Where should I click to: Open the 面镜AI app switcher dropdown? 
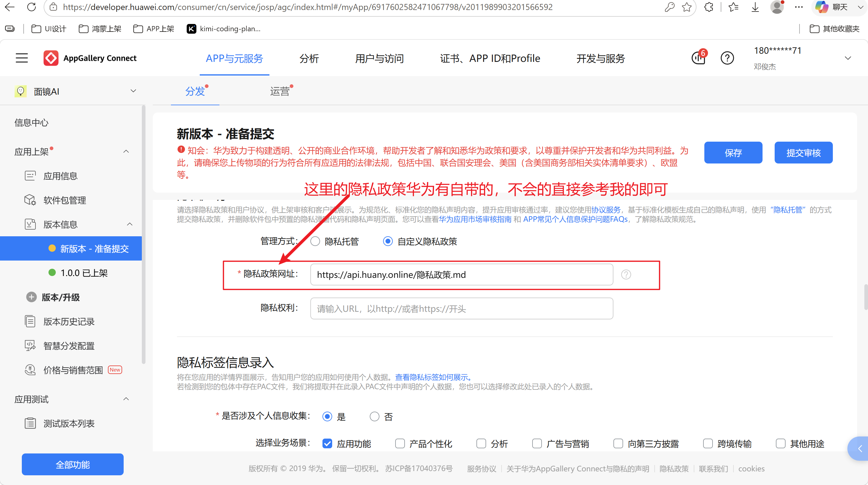(133, 91)
